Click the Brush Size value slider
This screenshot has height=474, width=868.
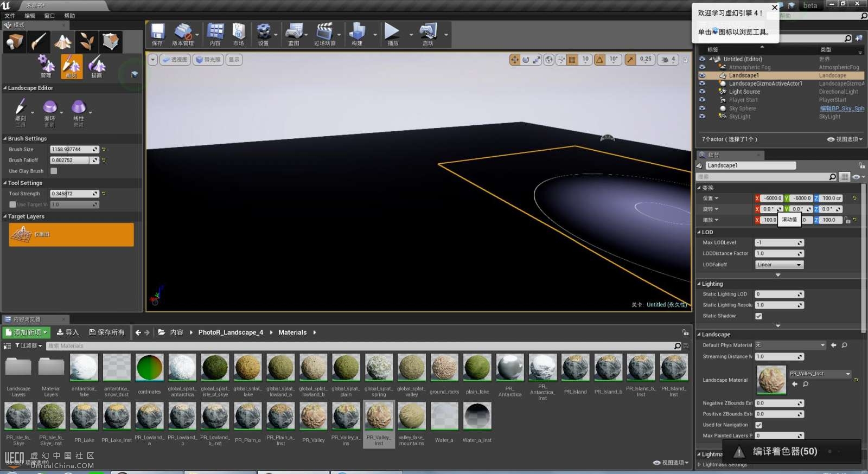pos(74,149)
